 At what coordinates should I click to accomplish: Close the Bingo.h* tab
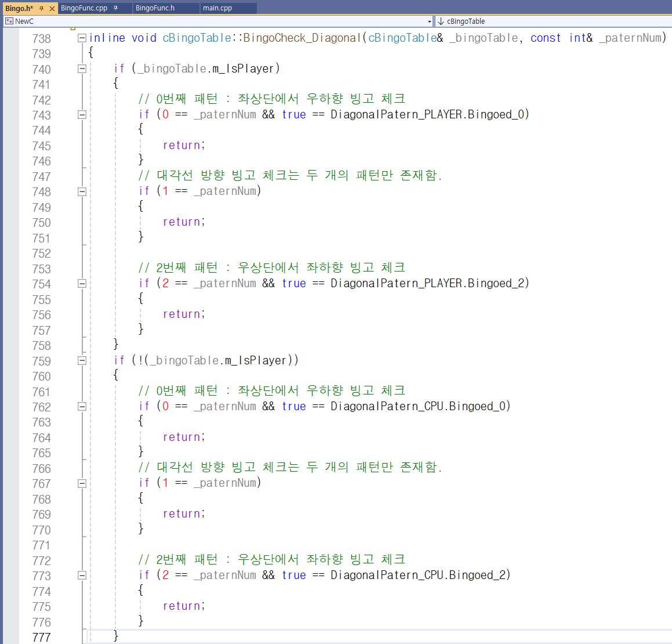point(52,8)
